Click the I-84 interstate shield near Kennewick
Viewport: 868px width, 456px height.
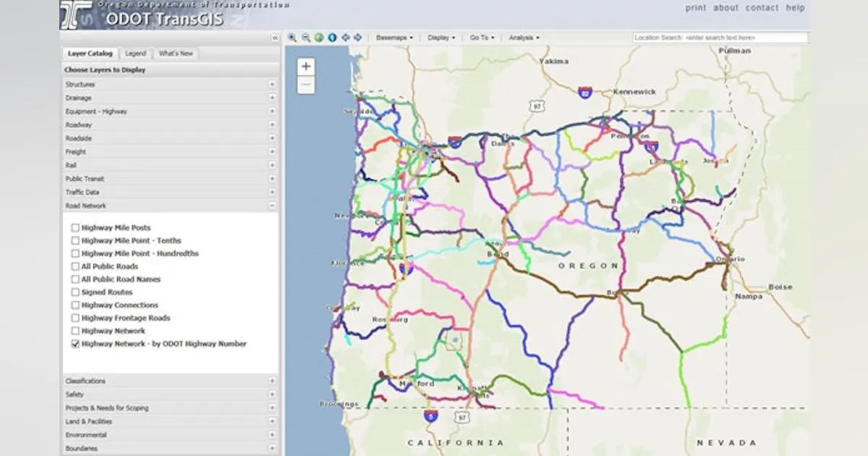(x=584, y=93)
